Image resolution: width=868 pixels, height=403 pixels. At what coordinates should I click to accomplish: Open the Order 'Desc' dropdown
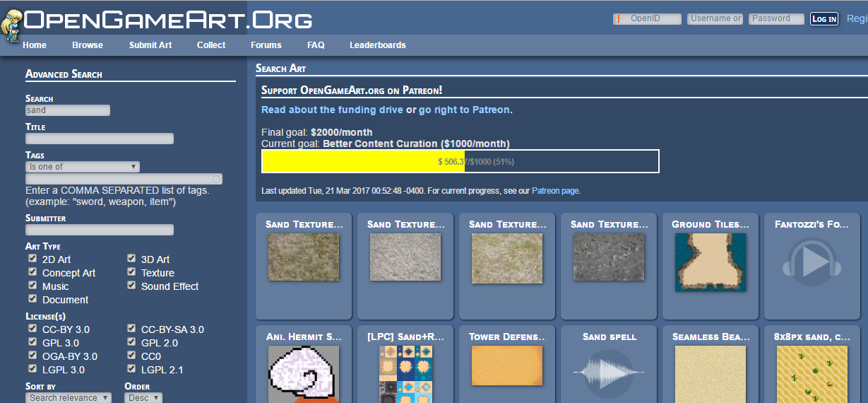(143, 398)
